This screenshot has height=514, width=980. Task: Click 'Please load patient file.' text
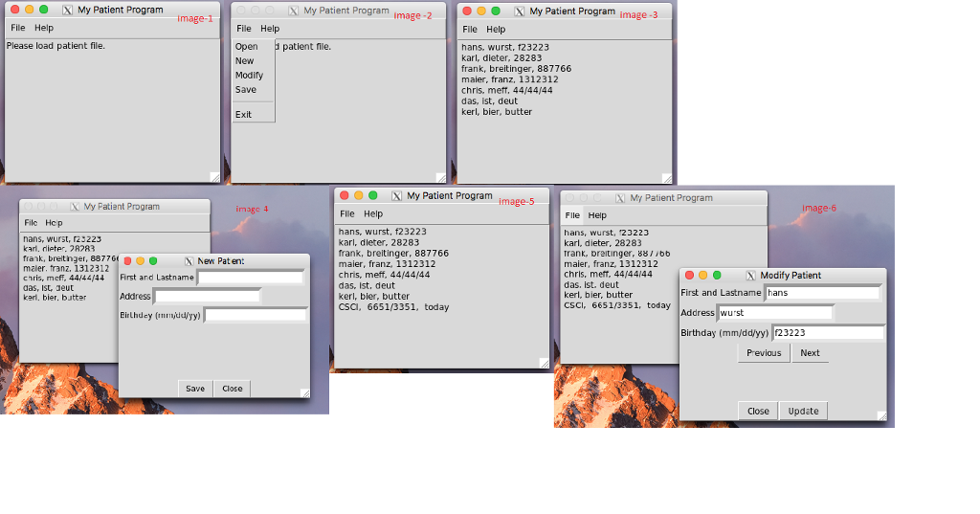[x=56, y=46]
